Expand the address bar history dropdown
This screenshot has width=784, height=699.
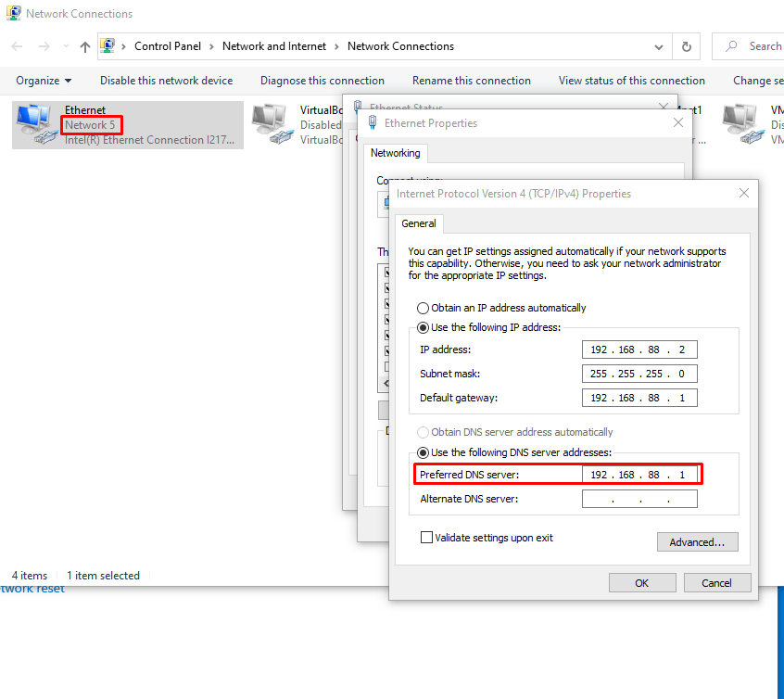[x=659, y=46]
